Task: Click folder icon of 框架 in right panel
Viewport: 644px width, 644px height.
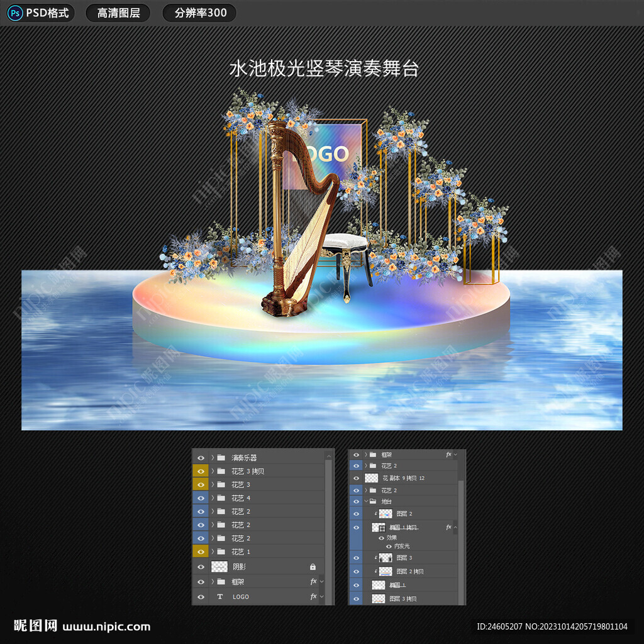Action: (x=373, y=455)
